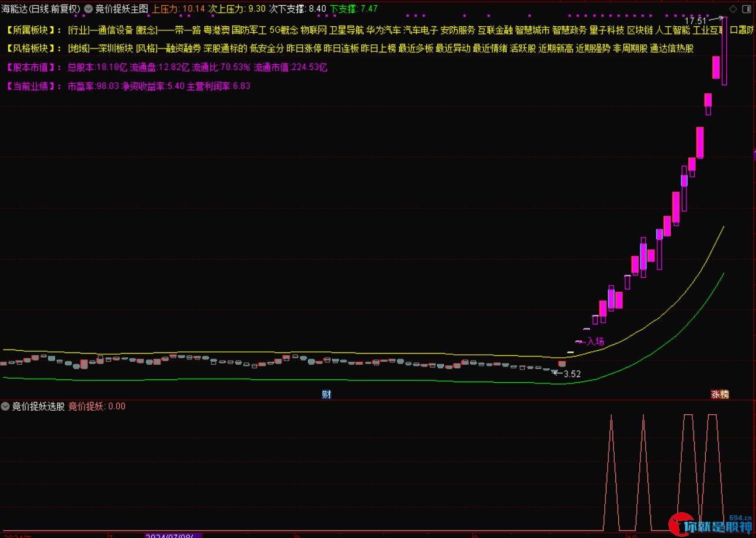Image resolution: width=756 pixels, height=538 pixels.
Task: Click the 最近异动 style tag
Action: coord(453,48)
